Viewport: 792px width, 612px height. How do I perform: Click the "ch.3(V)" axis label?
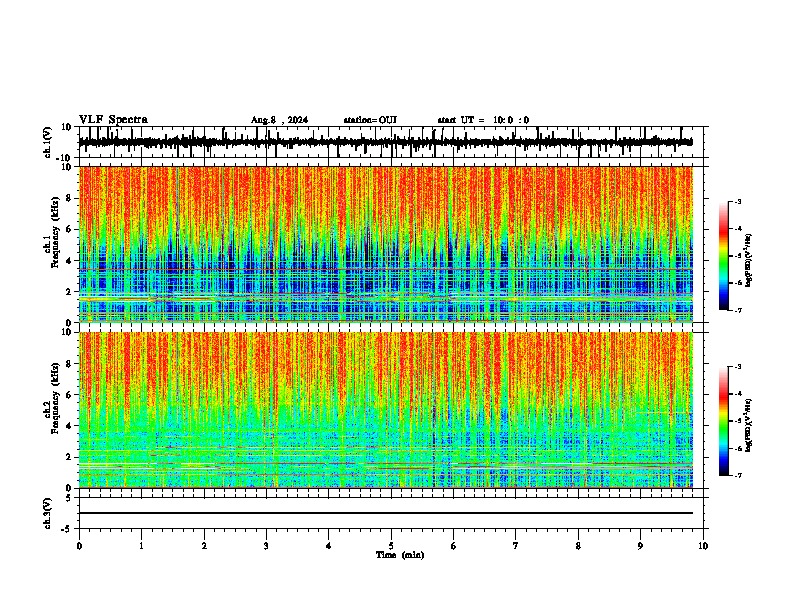(x=48, y=513)
